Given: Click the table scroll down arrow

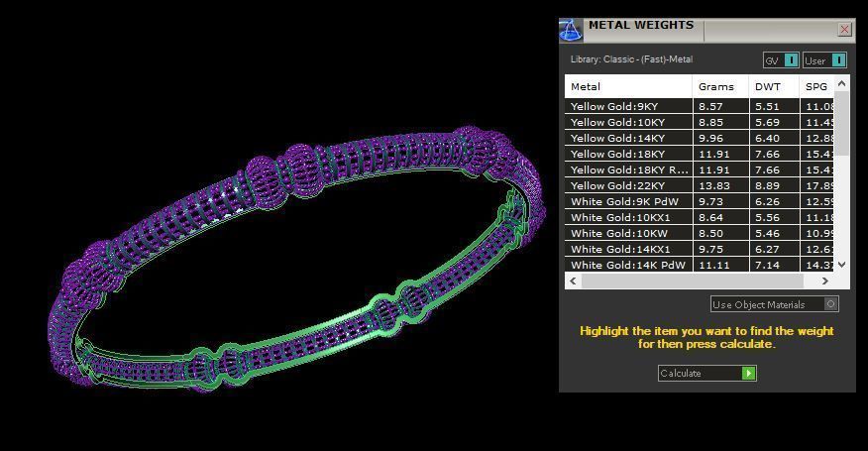Looking at the screenshot, I should pos(842,265).
